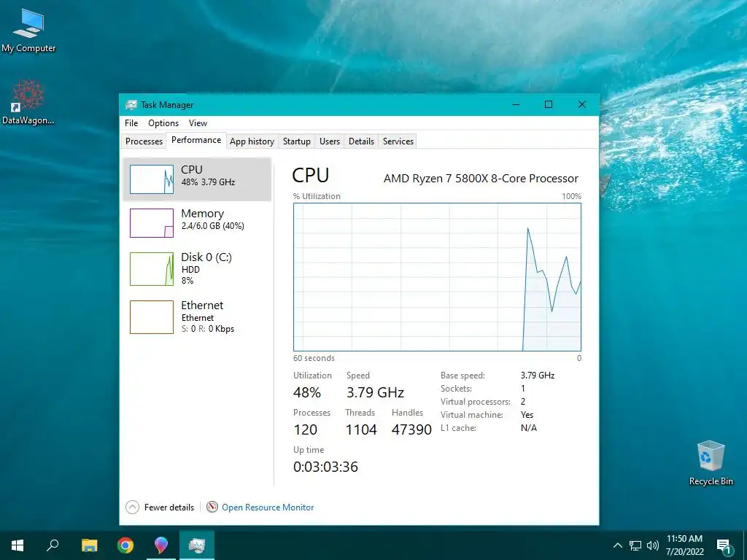Click the 47390 handles value
This screenshot has height=560, width=747.
[411, 429]
